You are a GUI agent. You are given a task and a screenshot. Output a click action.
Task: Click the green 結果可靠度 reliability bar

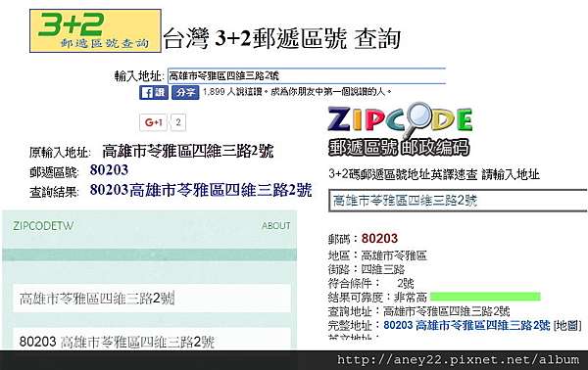coord(485,297)
